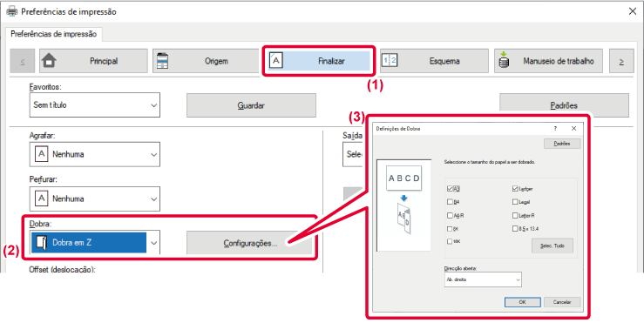Close the Definições de Dobra dialog
Image resolution: width=644 pixels, height=323 pixels.
(x=573, y=129)
